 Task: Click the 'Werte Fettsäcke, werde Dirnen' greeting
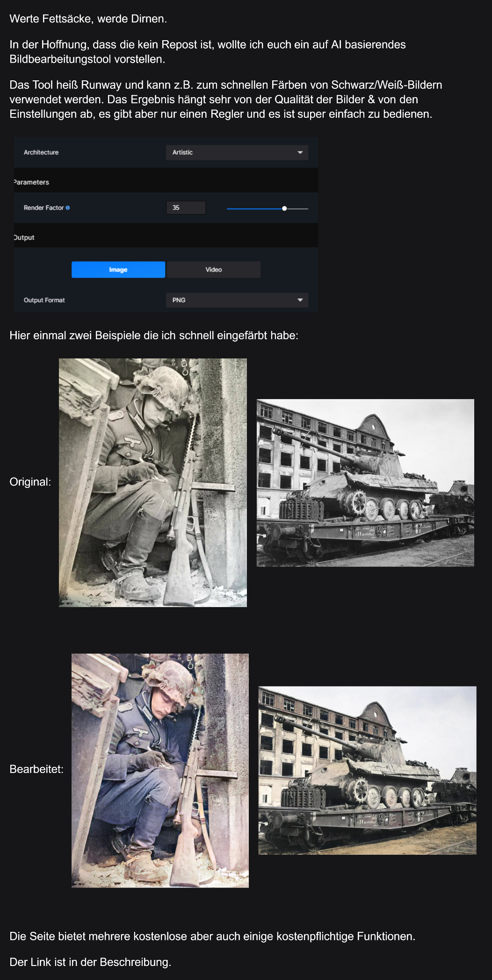88,19
